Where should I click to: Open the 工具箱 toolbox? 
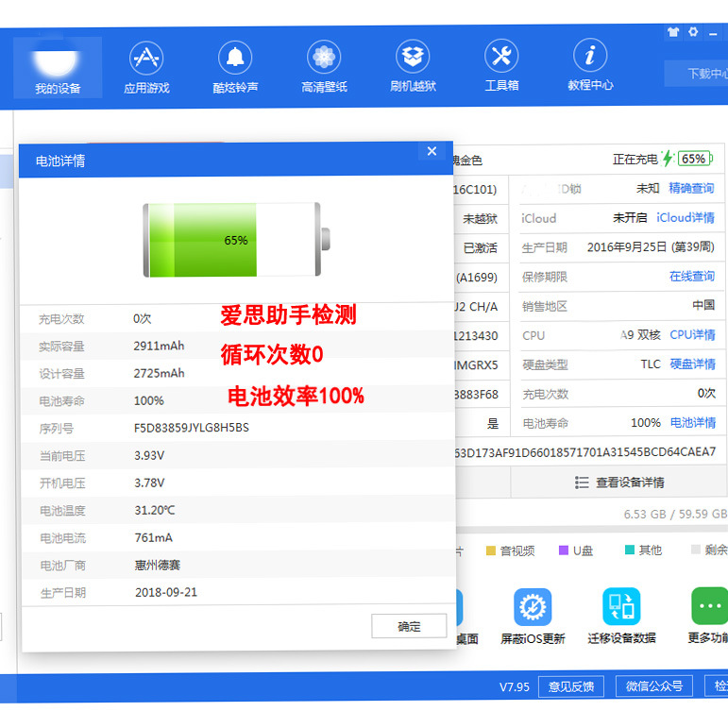coord(501,68)
